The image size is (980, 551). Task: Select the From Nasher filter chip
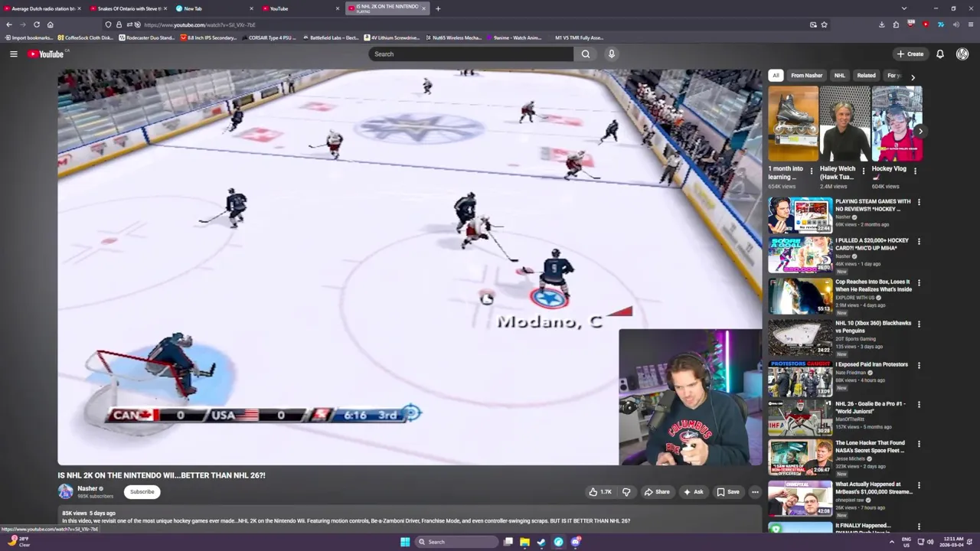click(806, 76)
